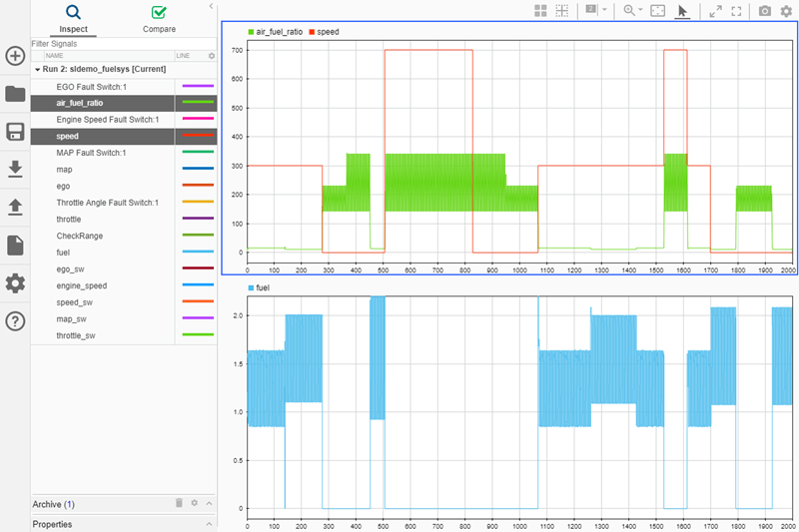Expand the Archive section chevron

tap(209, 503)
